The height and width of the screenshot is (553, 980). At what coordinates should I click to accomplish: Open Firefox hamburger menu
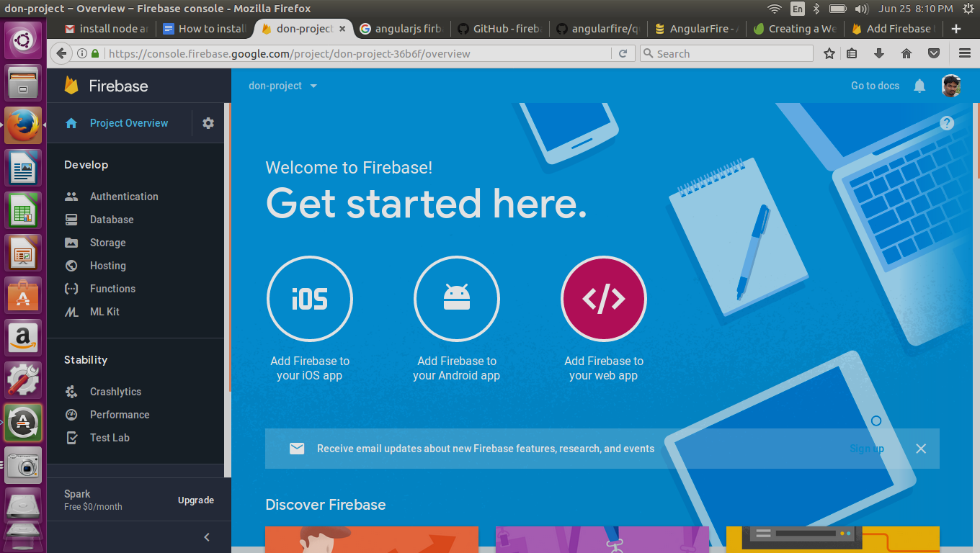pyautogui.click(x=965, y=53)
